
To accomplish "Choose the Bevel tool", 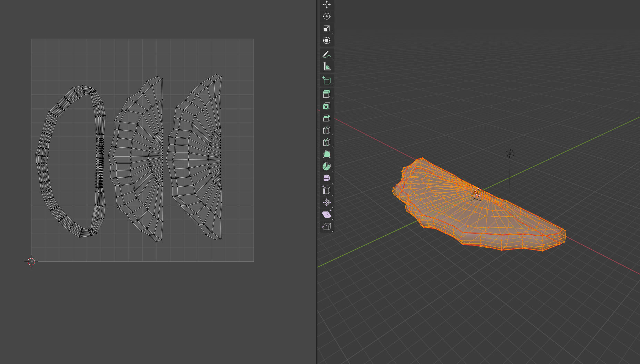I will pos(327,118).
